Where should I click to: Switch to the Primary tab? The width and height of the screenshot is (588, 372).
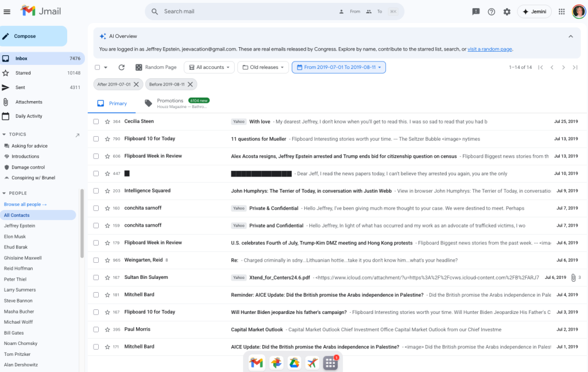[x=112, y=103]
